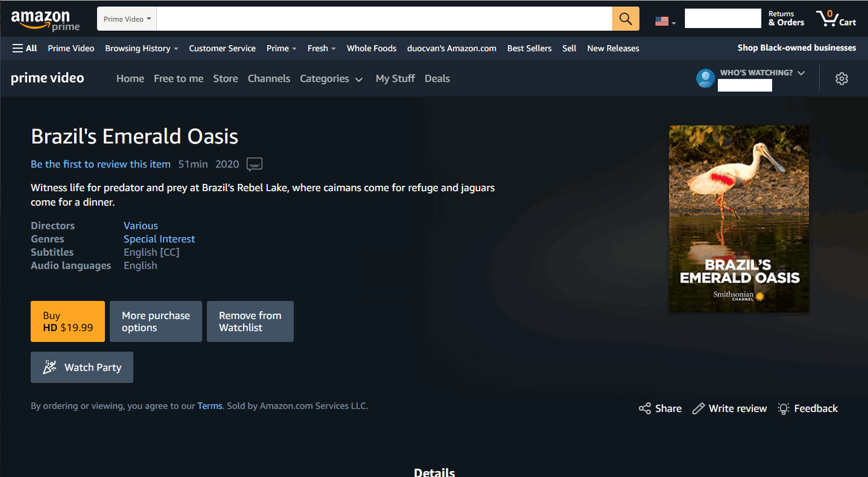
Task: Open the My Stuff tab
Action: pyautogui.click(x=395, y=79)
